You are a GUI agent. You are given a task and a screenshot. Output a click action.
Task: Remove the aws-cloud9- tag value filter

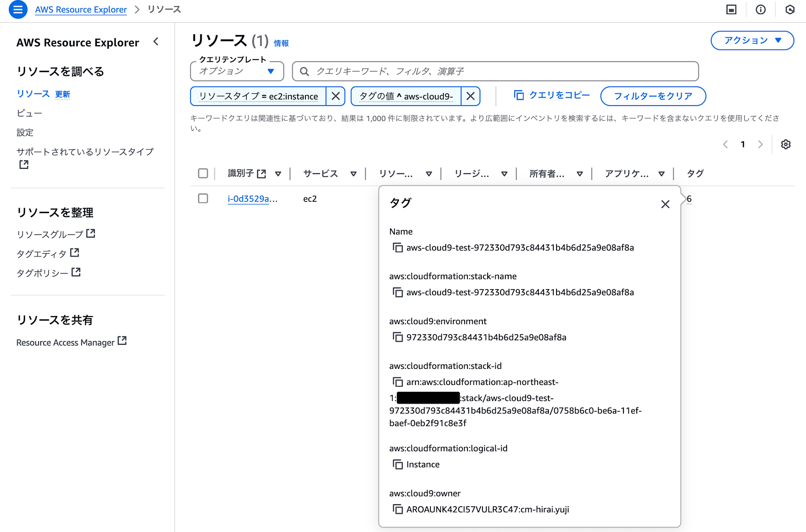click(470, 96)
